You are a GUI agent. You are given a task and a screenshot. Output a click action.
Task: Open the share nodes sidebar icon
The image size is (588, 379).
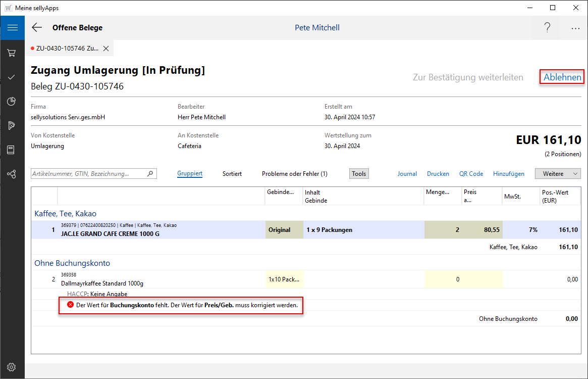[12, 174]
